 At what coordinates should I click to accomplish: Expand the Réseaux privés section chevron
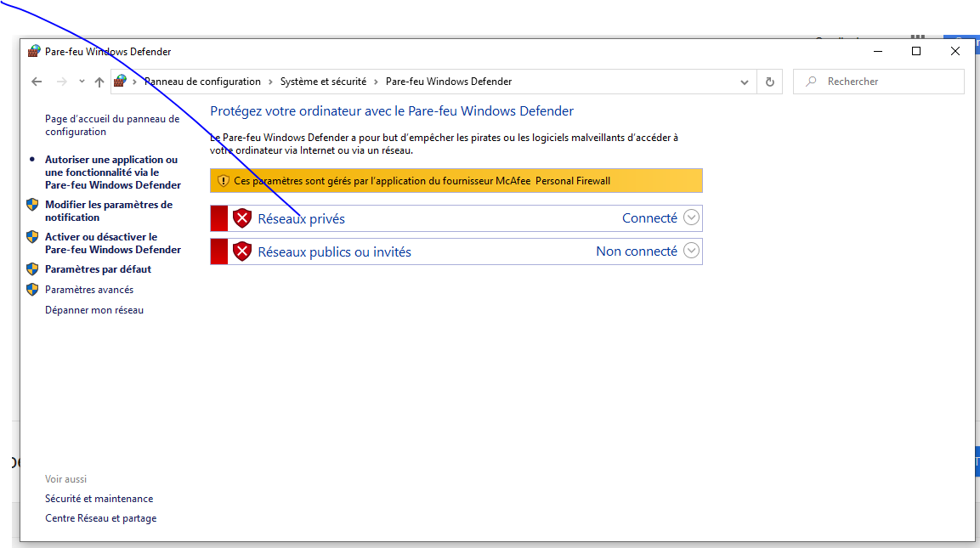tap(691, 218)
